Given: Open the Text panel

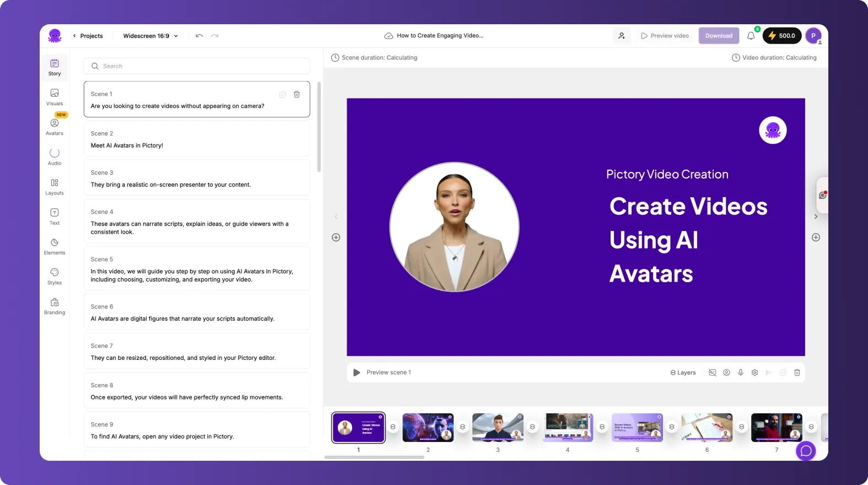Looking at the screenshot, I should point(55,217).
